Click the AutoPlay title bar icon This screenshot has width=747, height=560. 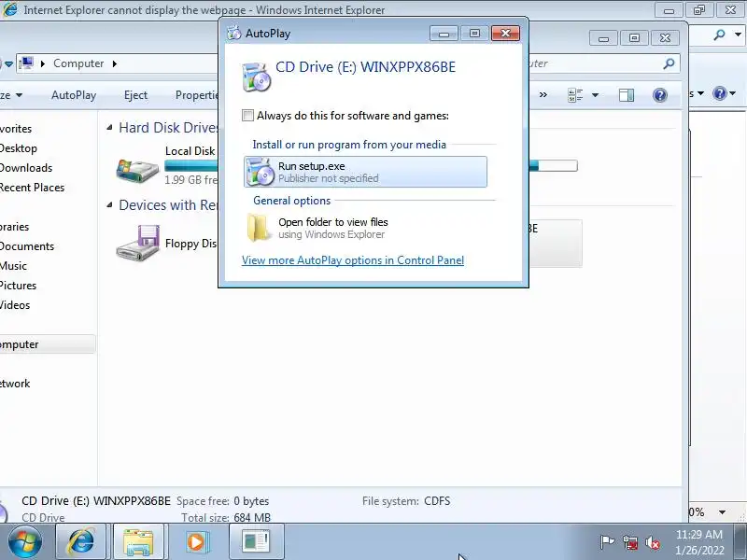(234, 34)
